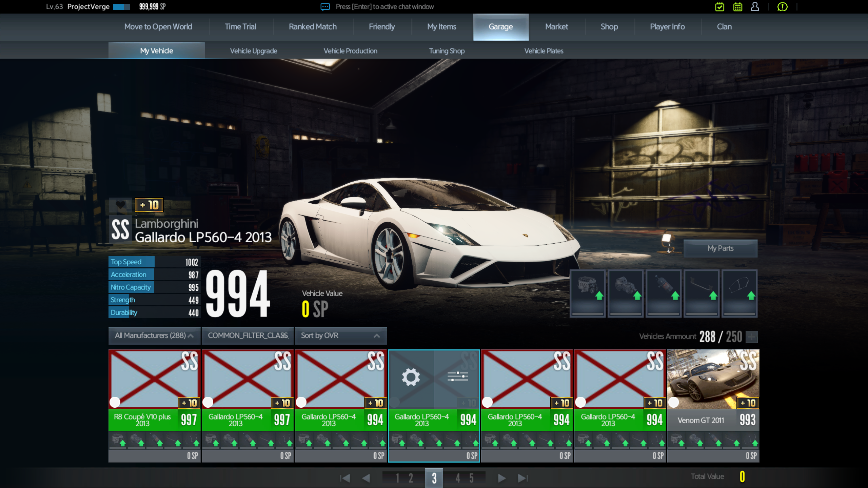Viewport: 868px width, 488px height.
Task: Select the transmission part slot
Action: tap(626, 293)
